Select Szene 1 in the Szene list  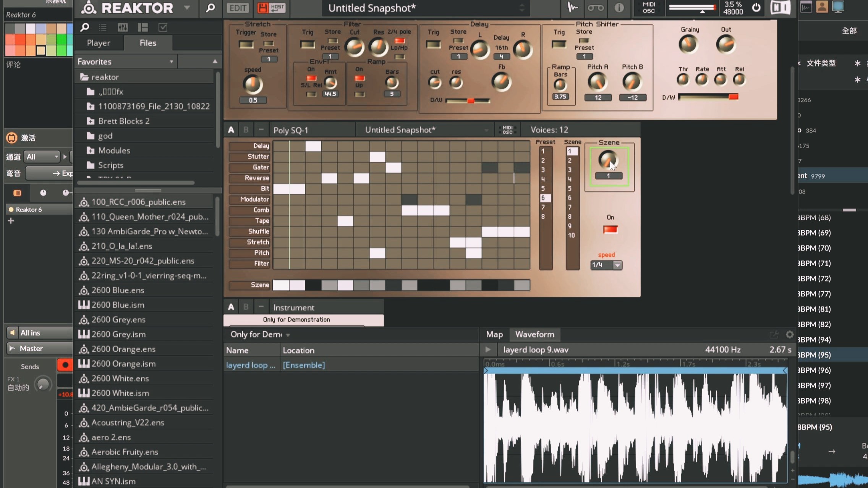[x=572, y=151]
